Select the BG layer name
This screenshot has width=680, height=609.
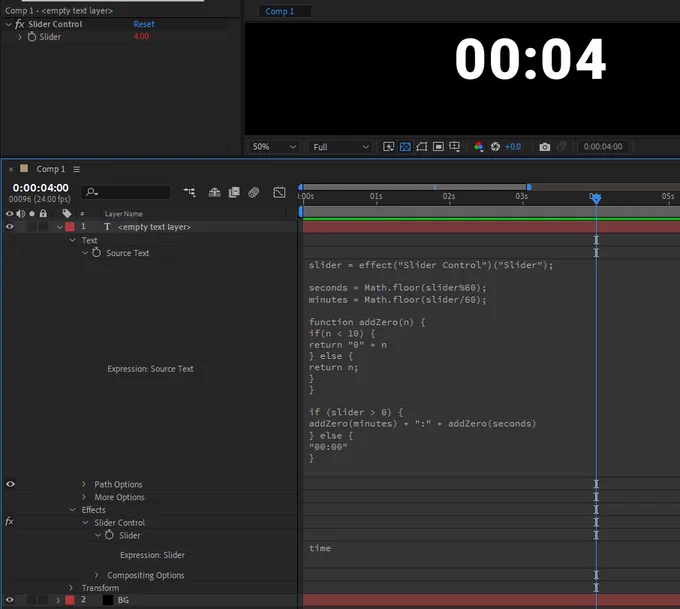pyautogui.click(x=123, y=600)
